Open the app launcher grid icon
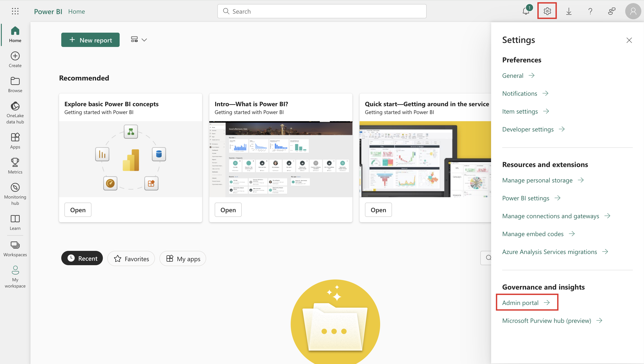The image size is (644, 364). (x=15, y=11)
